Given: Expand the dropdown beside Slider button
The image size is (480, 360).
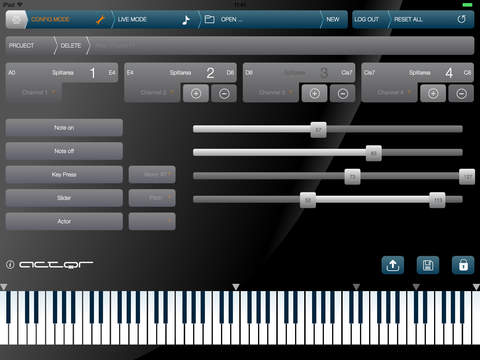Looking at the screenshot, I should click(152, 198).
